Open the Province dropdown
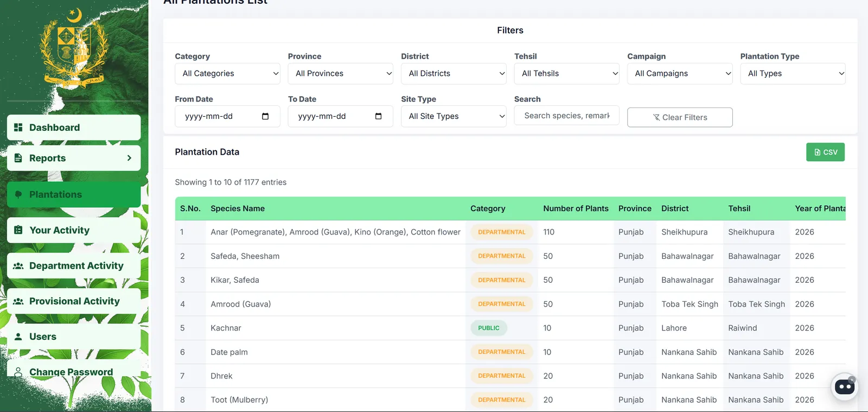This screenshot has height=412, width=868. coord(340,74)
